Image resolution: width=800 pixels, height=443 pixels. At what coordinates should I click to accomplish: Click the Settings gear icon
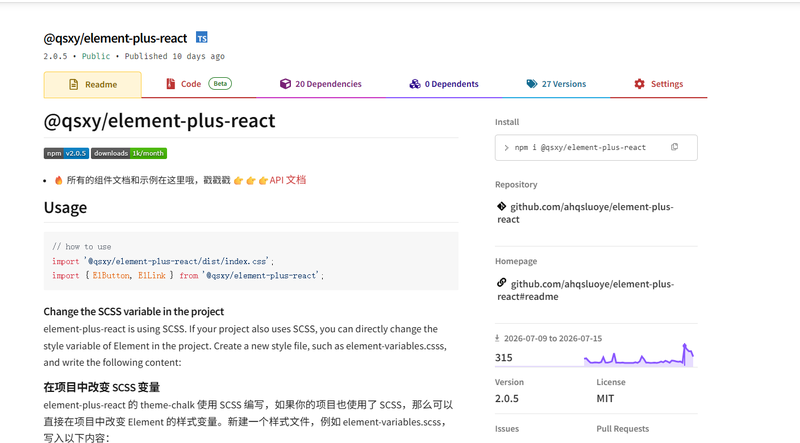pos(639,84)
